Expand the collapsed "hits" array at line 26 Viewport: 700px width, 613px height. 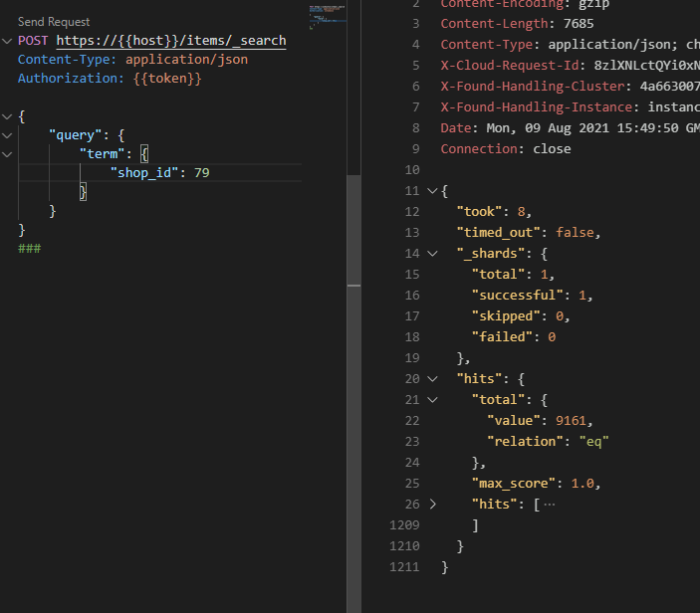click(431, 505)
